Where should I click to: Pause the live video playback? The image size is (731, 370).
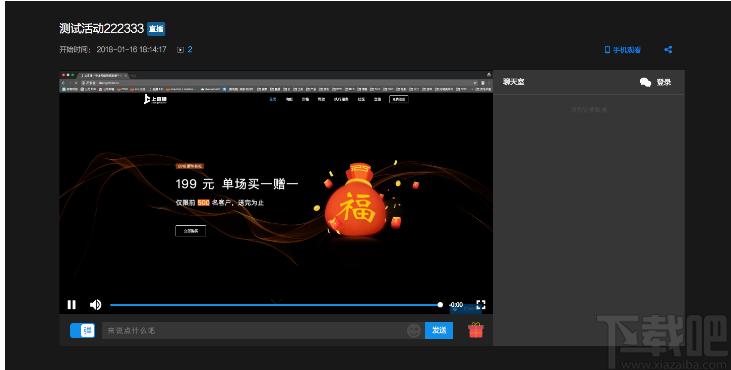click(x=71, y=305)
